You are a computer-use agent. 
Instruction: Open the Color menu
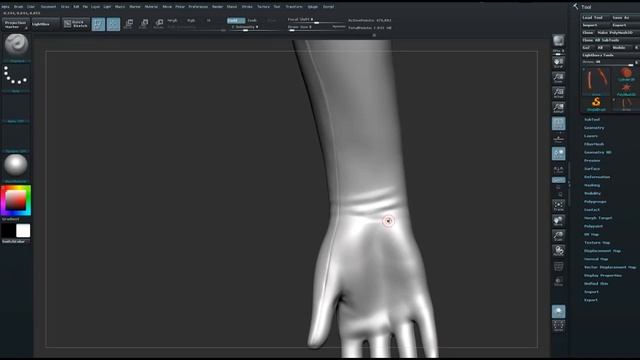(x=31, y=7)
